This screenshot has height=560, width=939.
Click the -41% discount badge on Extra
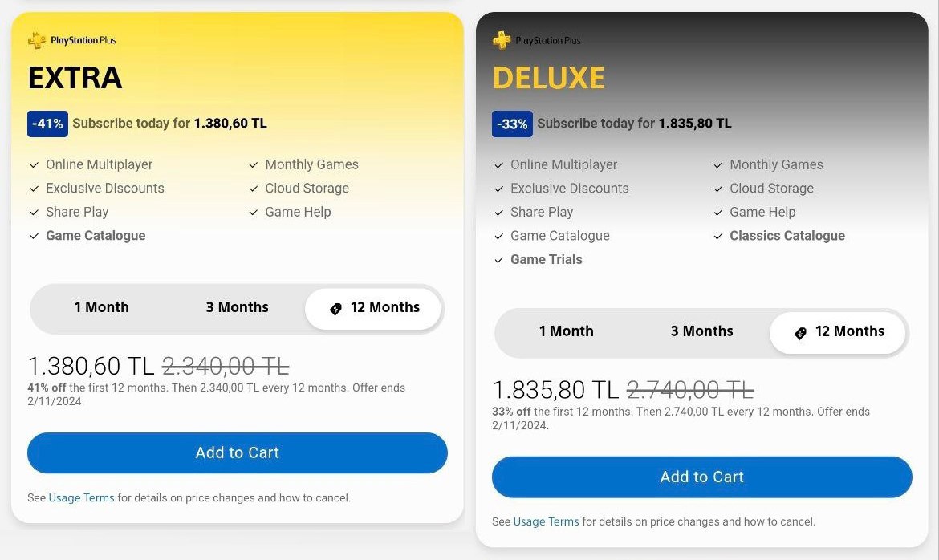[x=47, y=124]
